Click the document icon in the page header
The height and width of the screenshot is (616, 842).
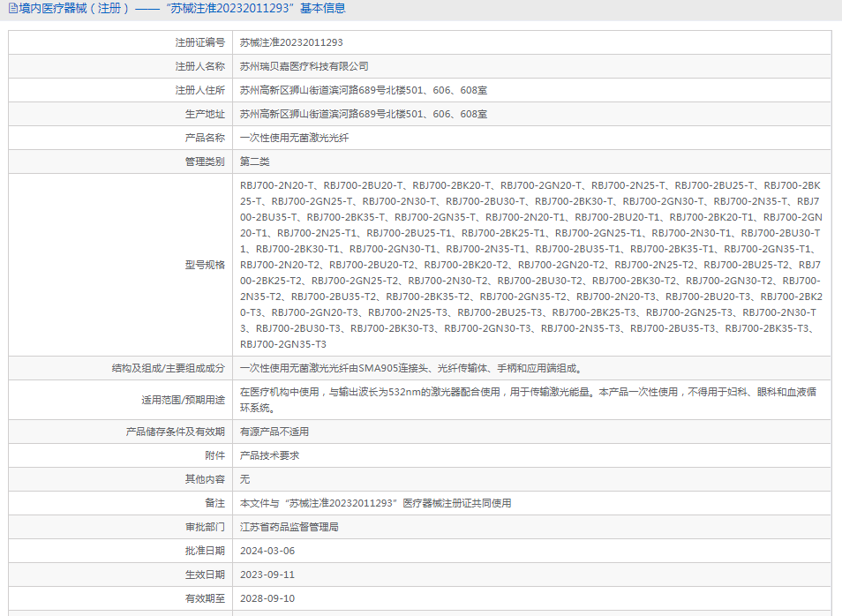point(13,9)
